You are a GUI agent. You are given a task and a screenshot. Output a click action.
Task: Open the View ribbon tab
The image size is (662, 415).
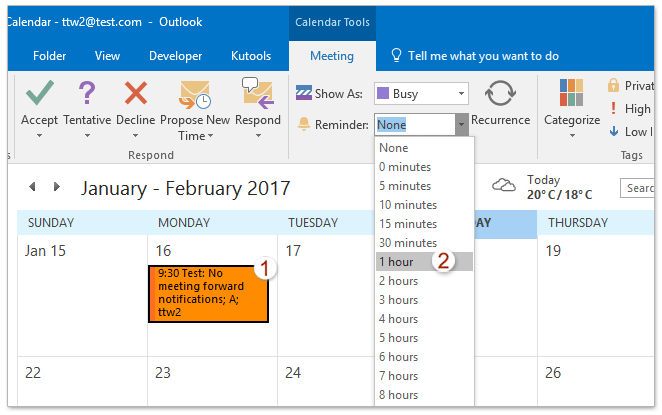(107, 56)
